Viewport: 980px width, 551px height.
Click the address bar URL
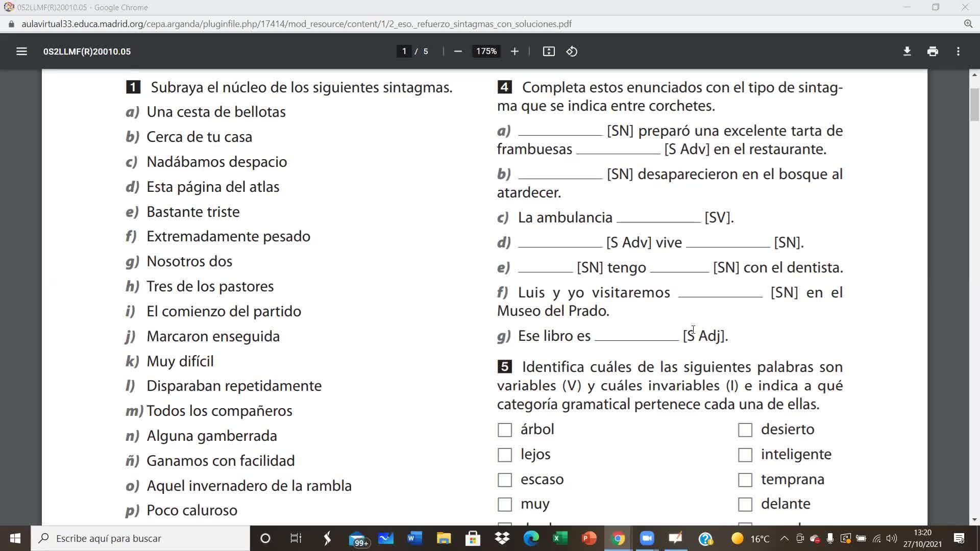[x=296, y=24]
